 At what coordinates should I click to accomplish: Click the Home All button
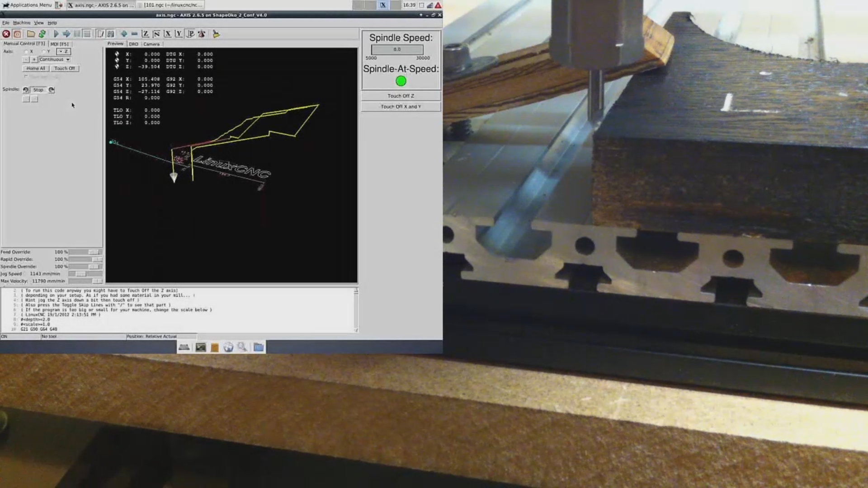35,68
